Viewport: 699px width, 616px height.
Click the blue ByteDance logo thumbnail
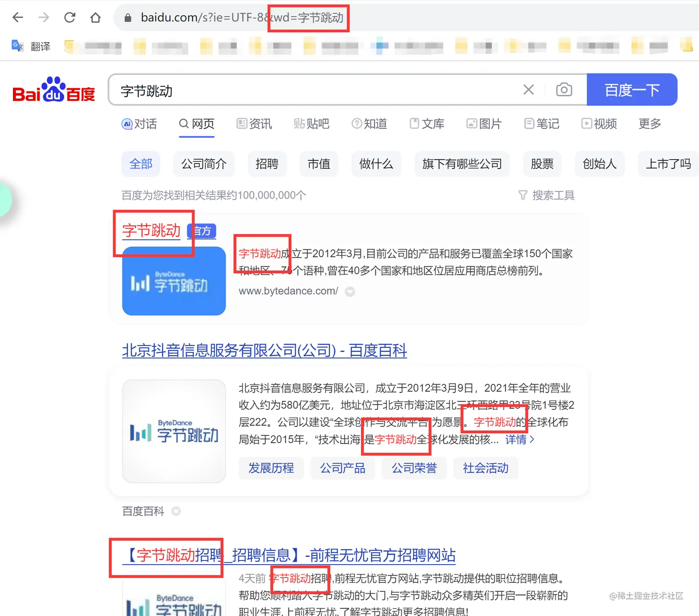click(x=174, y=281)
